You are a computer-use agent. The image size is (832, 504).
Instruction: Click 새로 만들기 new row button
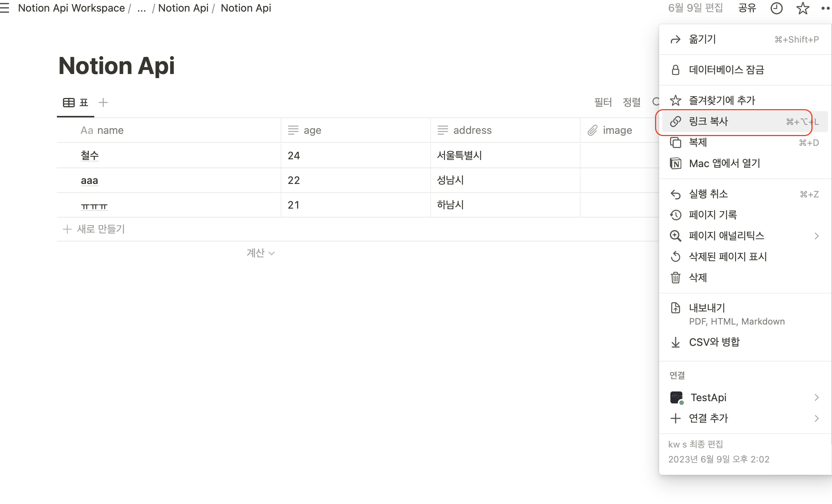click(94, 229)
